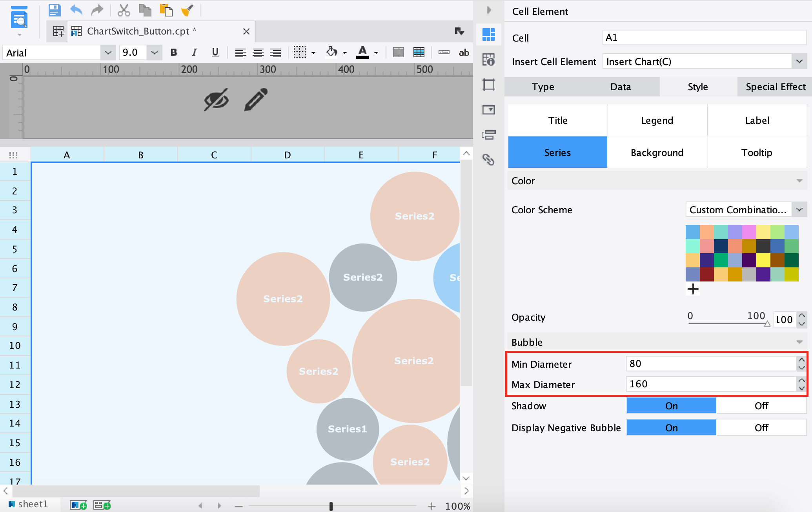
Task: Set Display Negative Bubble to Off
Action: (761, 428)
